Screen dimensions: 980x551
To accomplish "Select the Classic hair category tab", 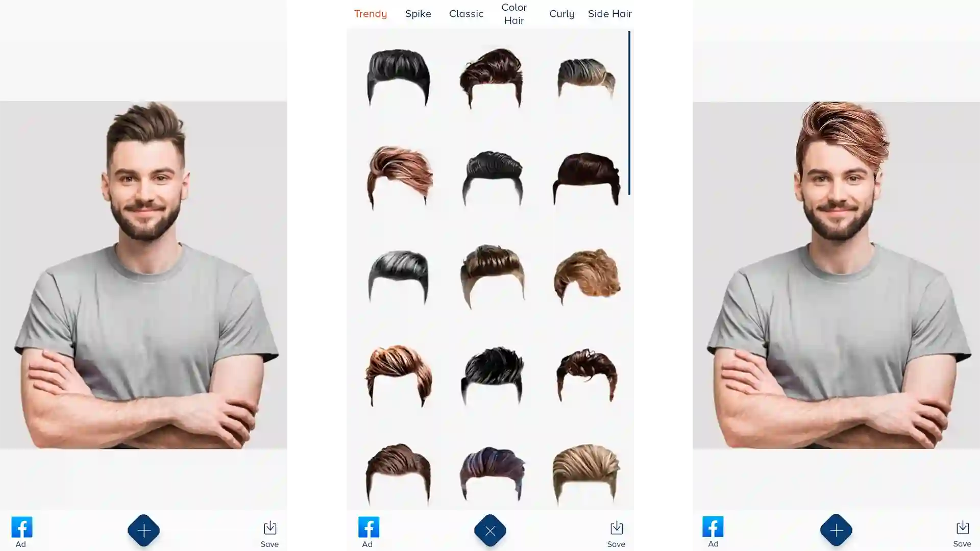I will tap(466, 13).
